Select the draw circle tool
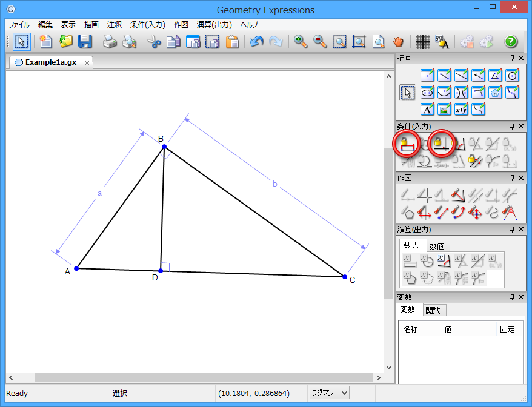Screen dimensions: 532x407 coord(513,76)
